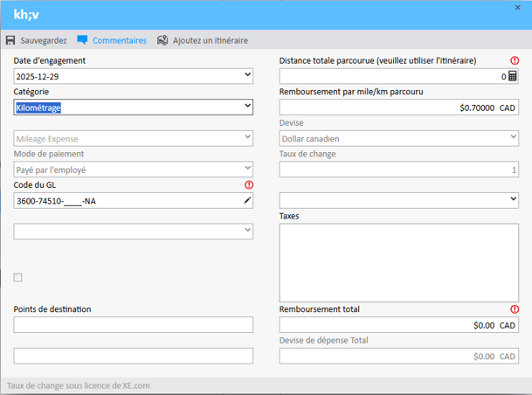Toggle the unlabeled checkbox above Points de destination
Screen dimensions: 532x395
18,278
